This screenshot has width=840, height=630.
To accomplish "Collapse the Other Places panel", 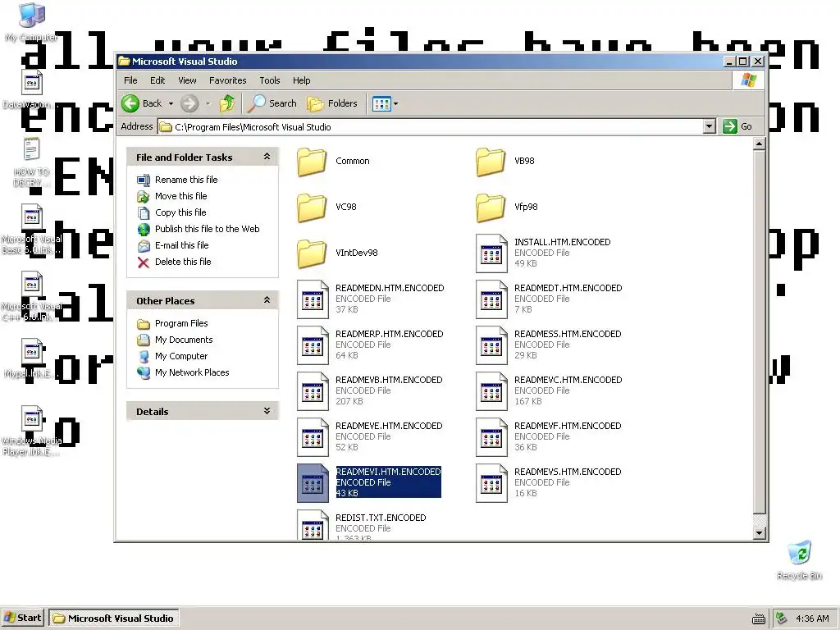I will pyautogui.click(x=267, y=300).
